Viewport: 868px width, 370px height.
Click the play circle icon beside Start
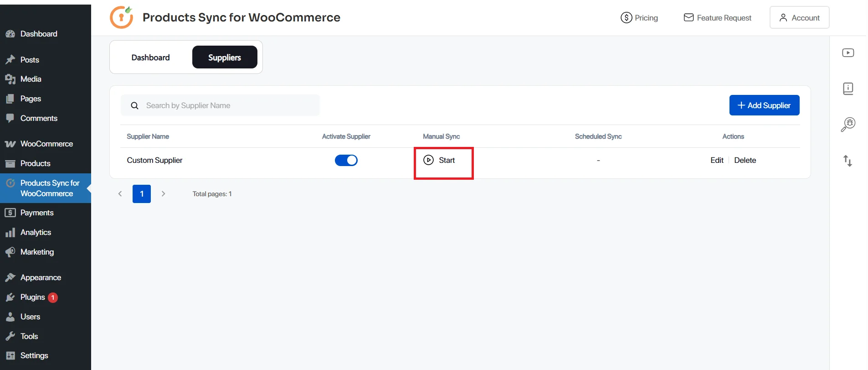[x=428, y=160]
